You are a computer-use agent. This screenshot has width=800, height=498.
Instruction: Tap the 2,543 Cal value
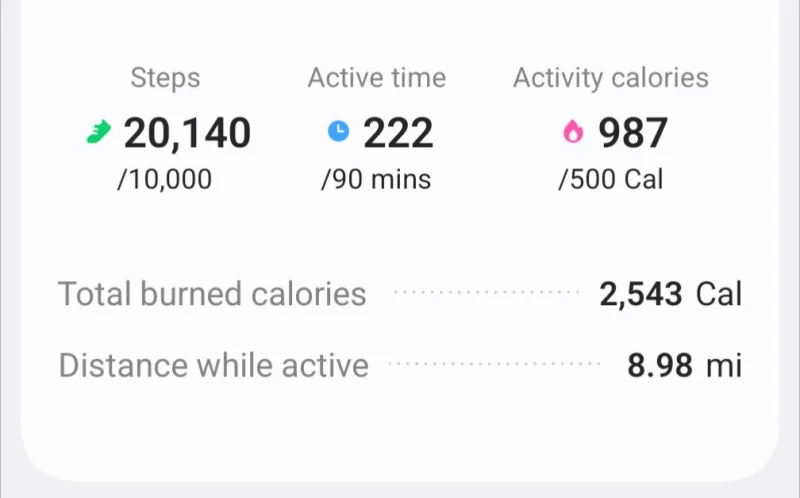(x=670, y=294)
